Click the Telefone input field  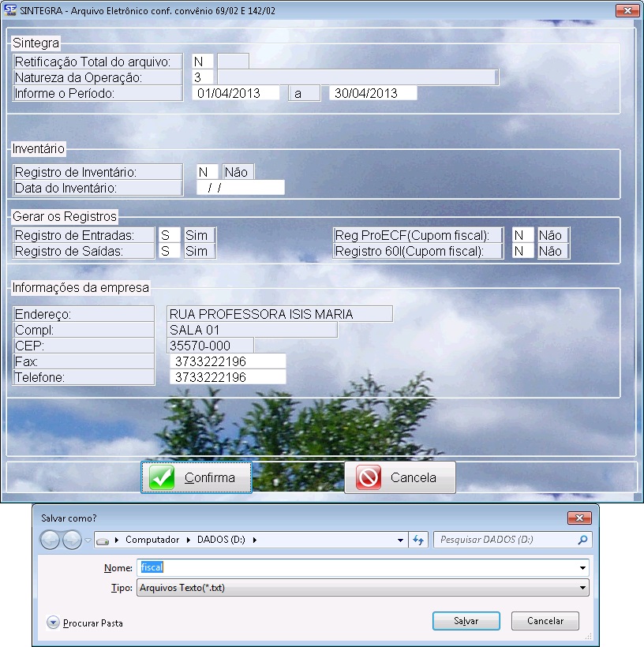pos(227,377)
